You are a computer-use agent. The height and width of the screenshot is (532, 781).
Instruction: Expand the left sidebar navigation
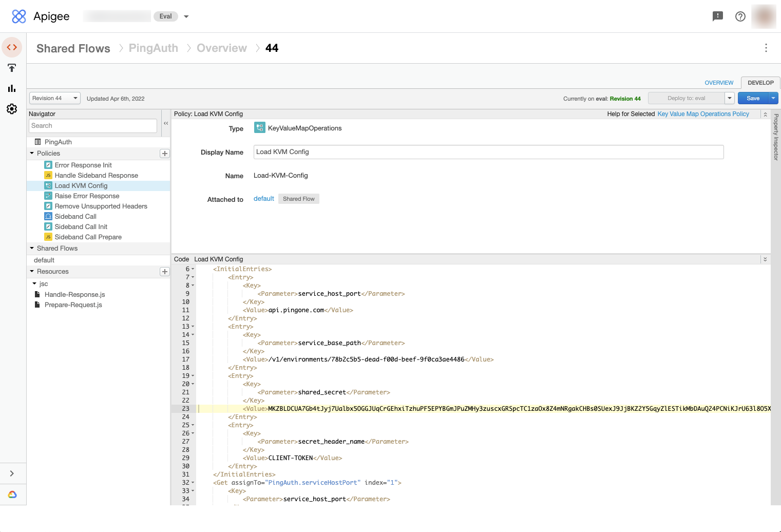(x=12, y=473)
